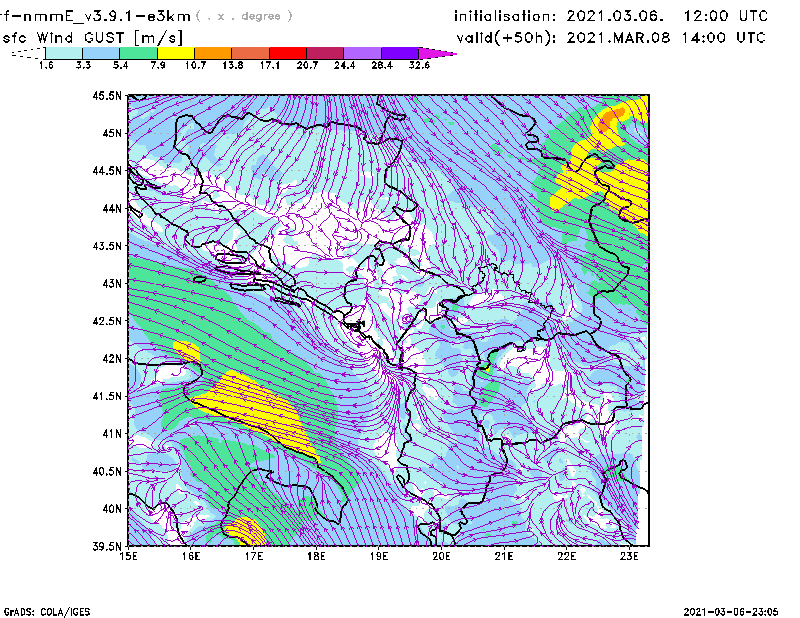Viewport: 800px width, 618px height.
Task: Click the '41.5N' latitude label
Action: [107, 396]
